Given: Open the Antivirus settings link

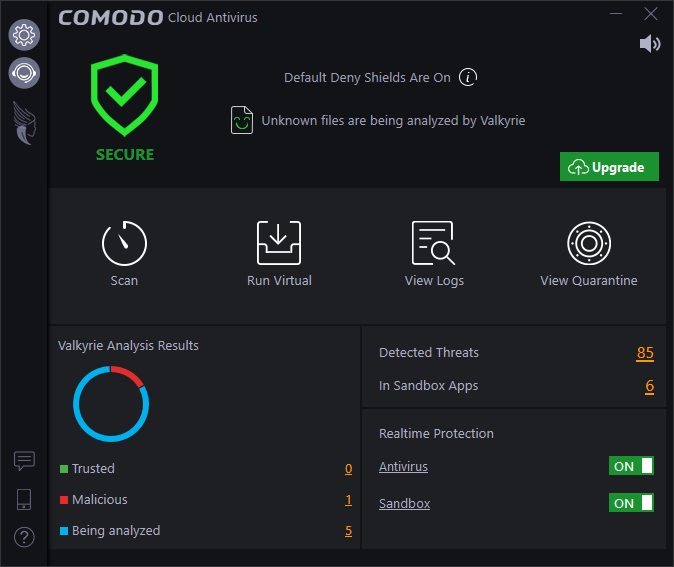Looking at the screenshot, I should (x=403, y=466).
